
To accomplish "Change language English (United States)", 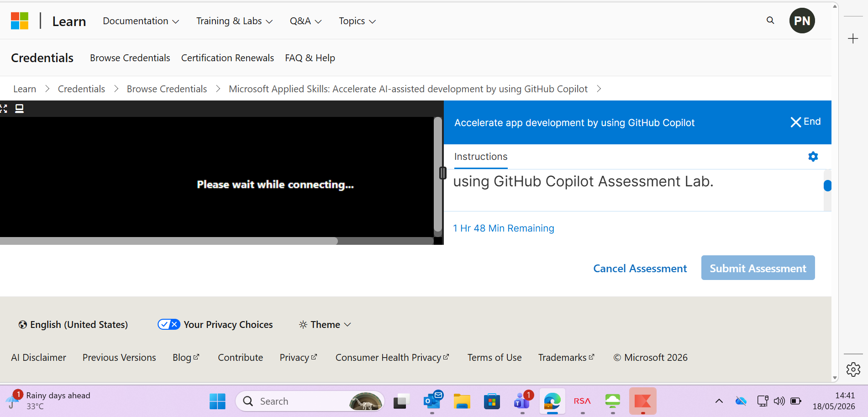I will [x=73, y=324].
